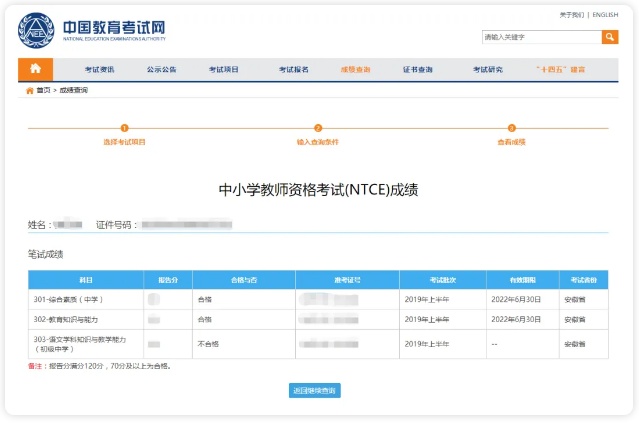Viewport: 639px width, 425px height.
Task: Click 合格 result in the 301 row
Action: click(205, 299)
